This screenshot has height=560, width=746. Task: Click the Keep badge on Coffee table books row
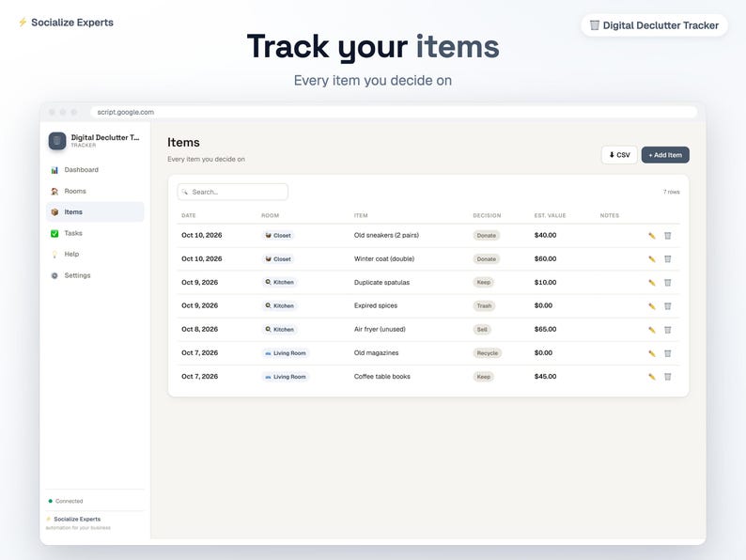pos(483,377)
